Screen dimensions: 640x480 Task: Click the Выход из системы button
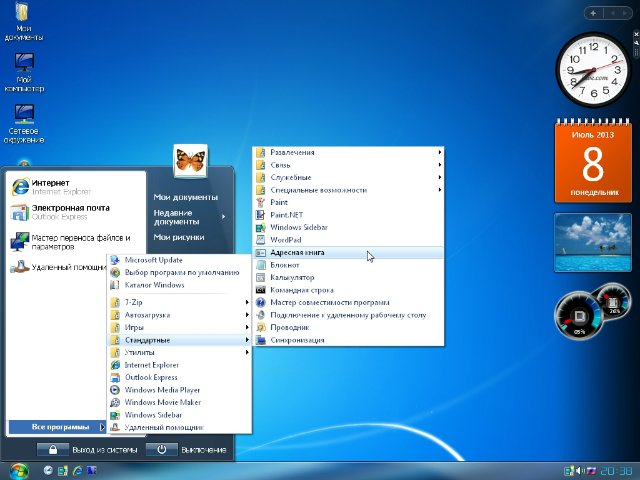(90, 450)
